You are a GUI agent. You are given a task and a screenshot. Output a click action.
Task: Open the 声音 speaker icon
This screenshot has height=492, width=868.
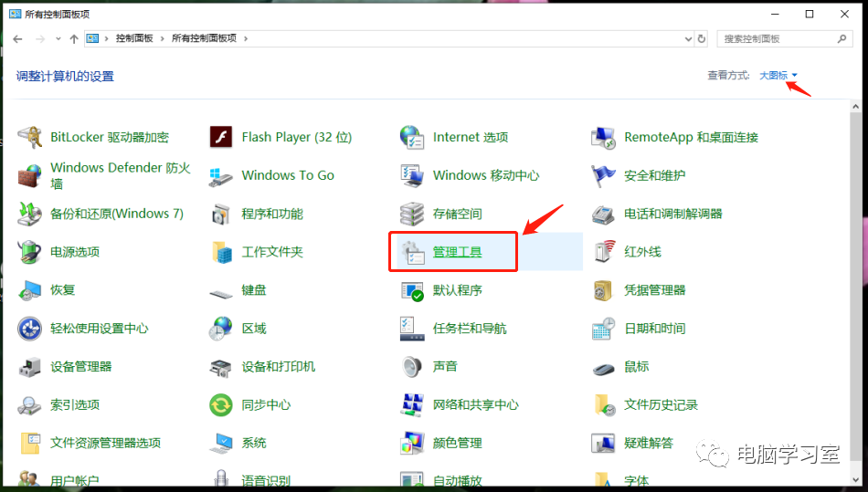(412, 367)
